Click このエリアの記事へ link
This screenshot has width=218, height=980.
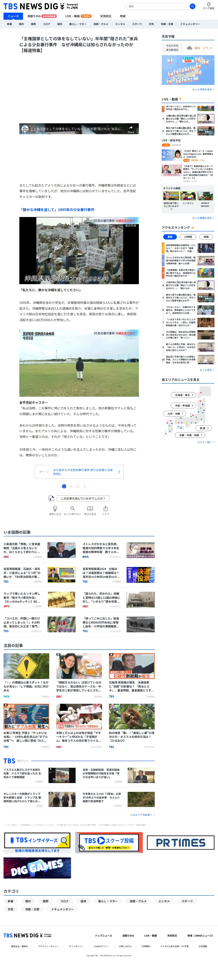coord(142,815)
